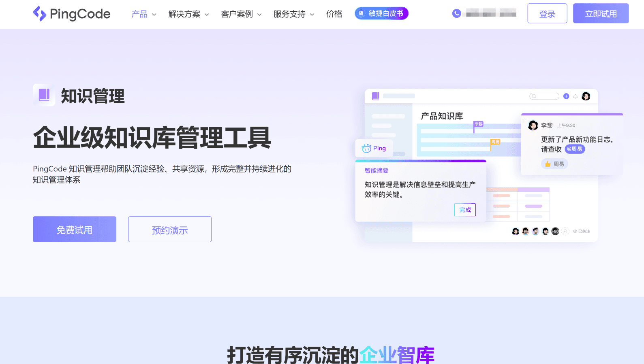This screenshot has width=644, height=364.
Task: Click the 登录 button
Action: tap(547, 13)
